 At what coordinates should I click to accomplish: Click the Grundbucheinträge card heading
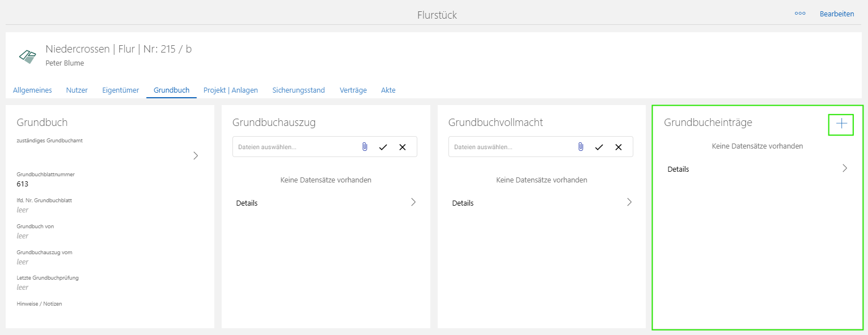(708, 123)
